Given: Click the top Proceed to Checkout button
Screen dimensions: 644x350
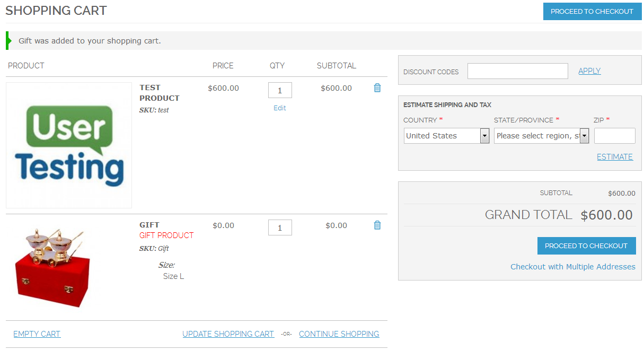Looking at the screenshot, I should [592, 11].
